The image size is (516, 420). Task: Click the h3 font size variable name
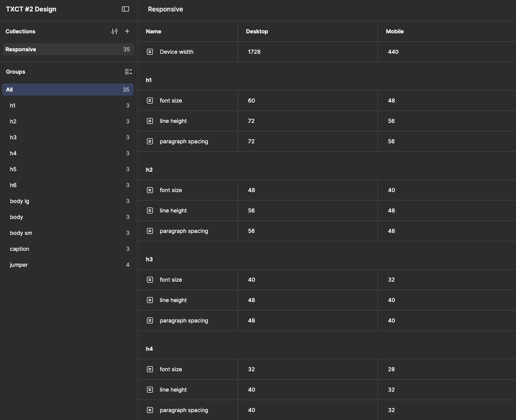pyautogui.click(x=171, y=280)
